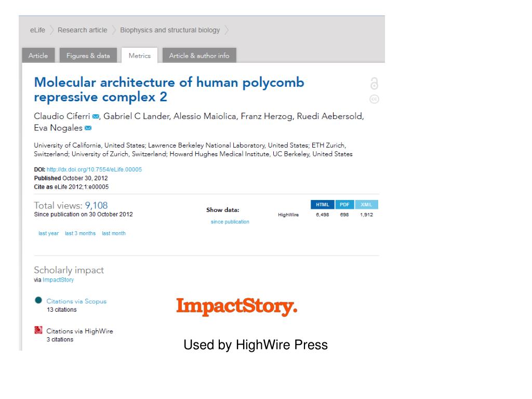Follow the DOI link for the article
This screenshot has width=532, height=399.
point(95,169)
